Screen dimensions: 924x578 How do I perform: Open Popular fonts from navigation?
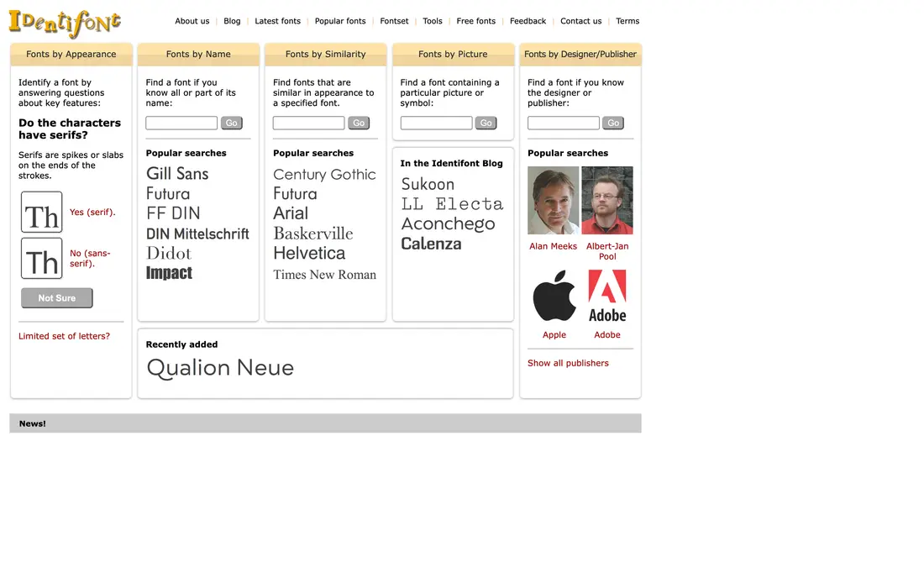(x=340, y=21)
